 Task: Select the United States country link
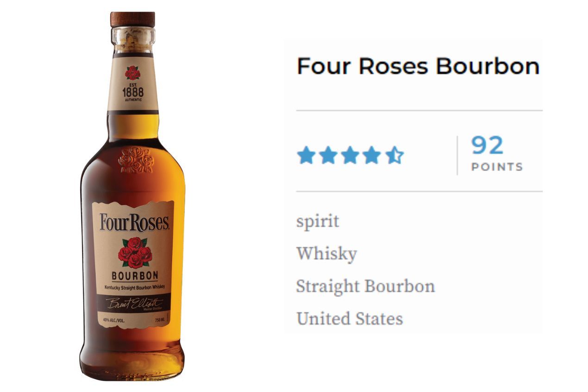350,318
